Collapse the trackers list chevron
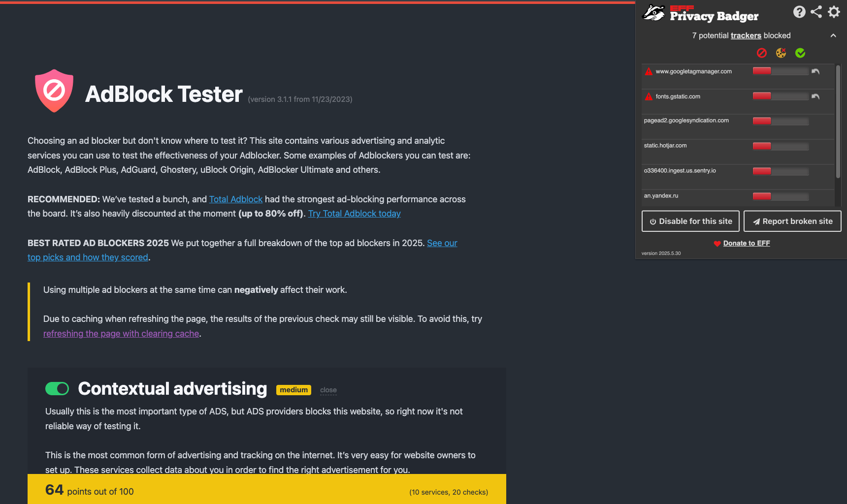 click(x=833, y=35)
